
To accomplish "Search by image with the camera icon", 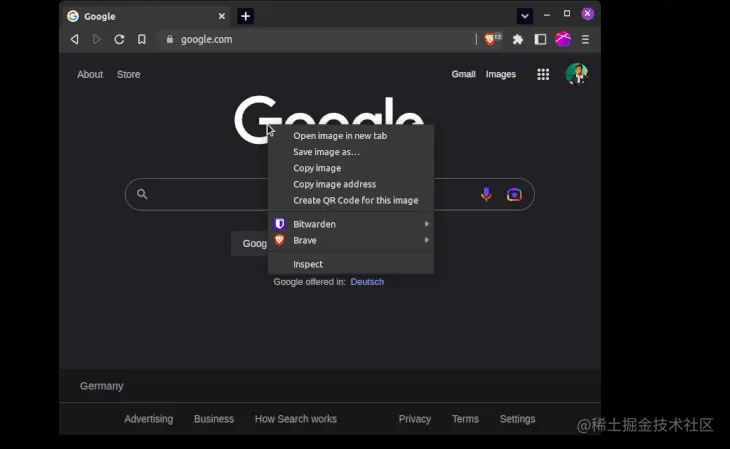I will point(514,194).
